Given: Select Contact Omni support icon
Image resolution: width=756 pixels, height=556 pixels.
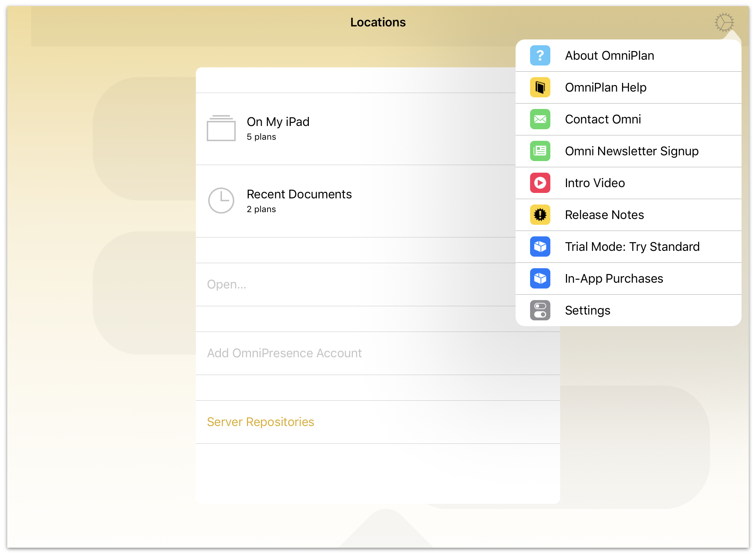Looking at the screenshot, I should [x=540, y=119].
